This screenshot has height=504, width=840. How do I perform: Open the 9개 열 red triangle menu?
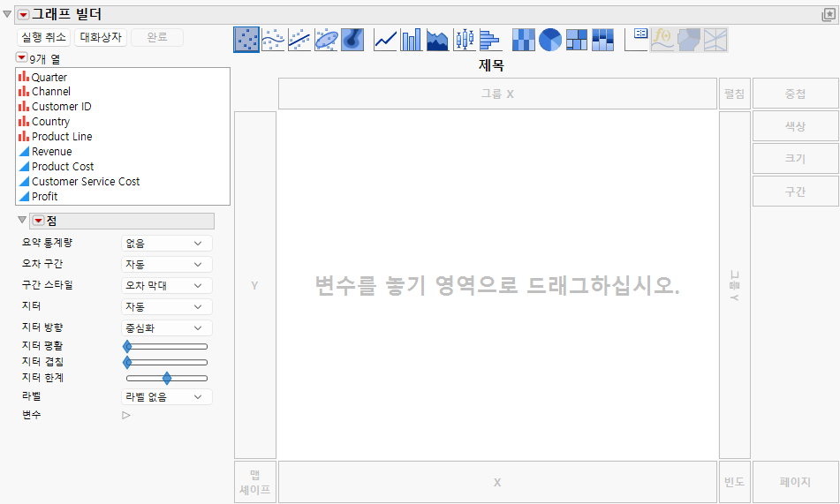[21, 56]
